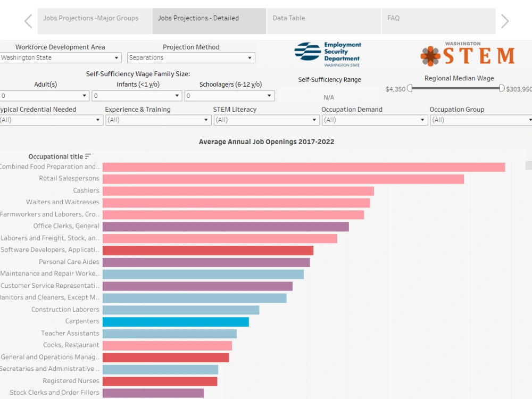
Task: Select the Construction Laborers bar
Action: pyautogui.click(x=181, y=310)
